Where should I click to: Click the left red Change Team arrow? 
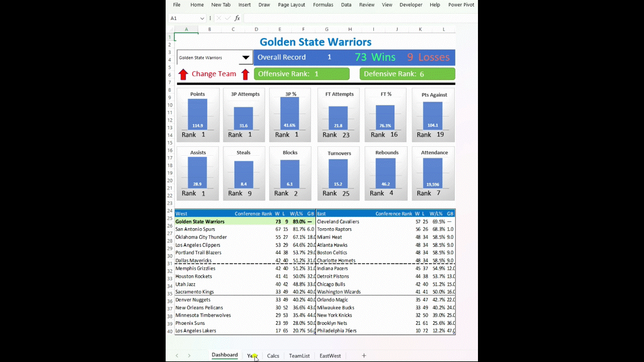183,74
